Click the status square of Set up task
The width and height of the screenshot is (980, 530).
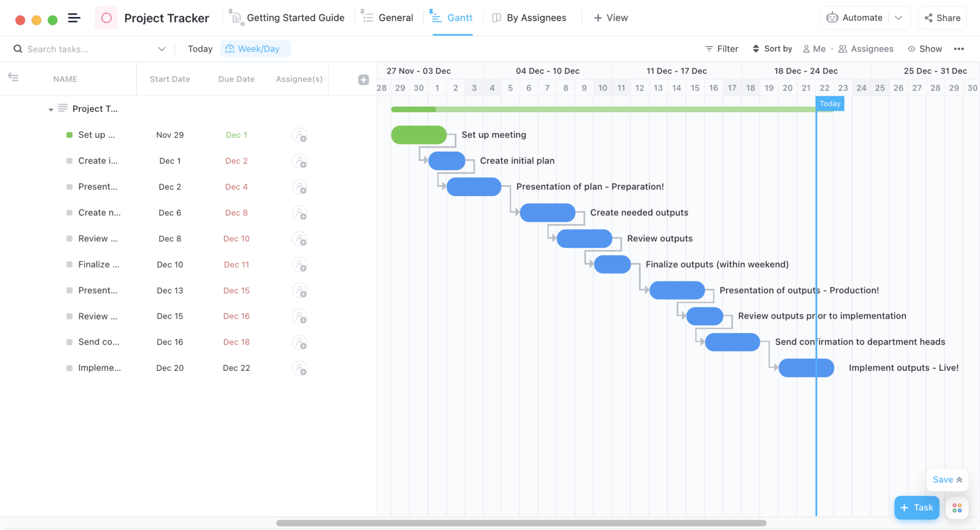pyautogui.click(x=69, y=135)
